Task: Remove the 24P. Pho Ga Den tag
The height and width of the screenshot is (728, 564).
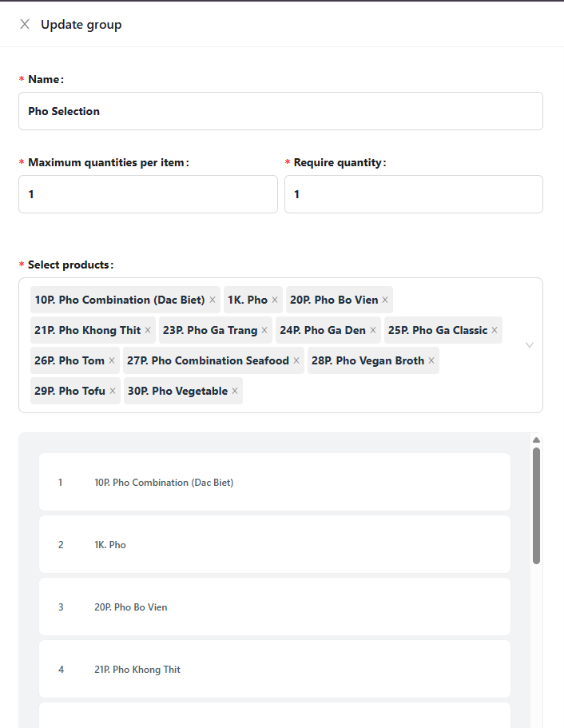Action: pos(372,330)
